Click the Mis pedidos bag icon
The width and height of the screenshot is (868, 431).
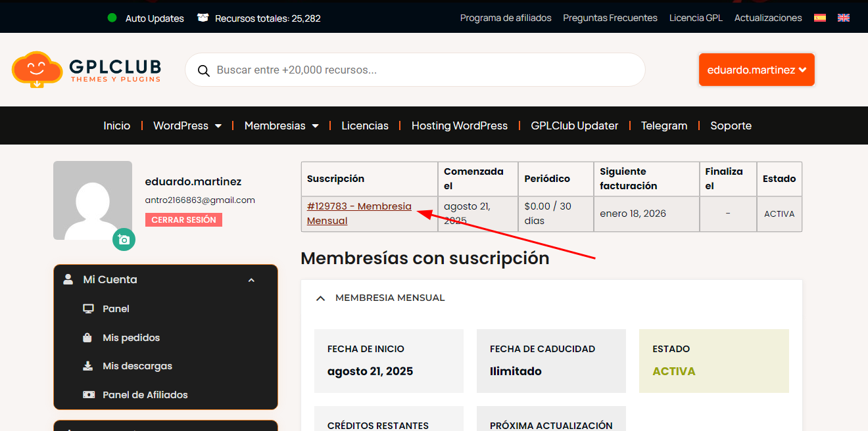point(87,338)
